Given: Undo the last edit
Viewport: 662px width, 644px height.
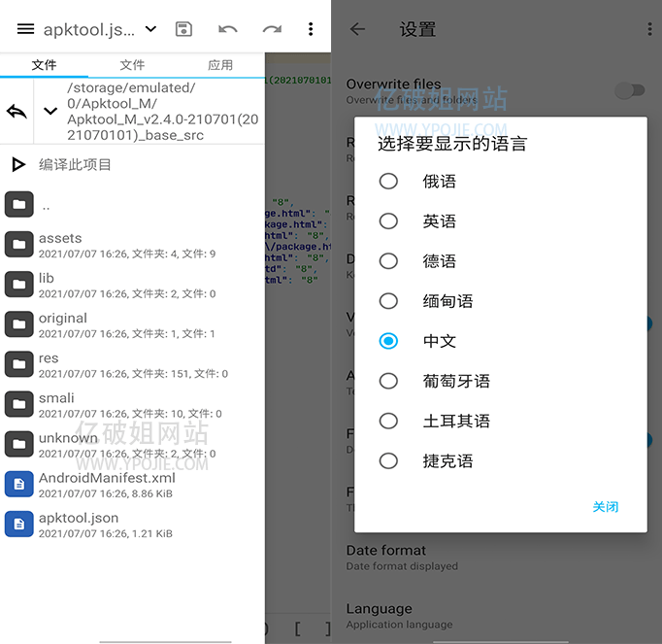Looking at the screenshot, I should [x=228, y=29].
